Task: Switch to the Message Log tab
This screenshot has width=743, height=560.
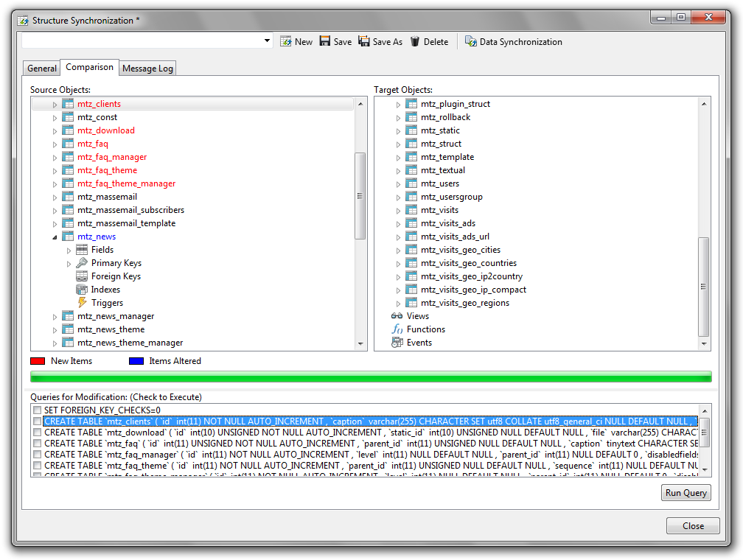Action: [147, 69]
